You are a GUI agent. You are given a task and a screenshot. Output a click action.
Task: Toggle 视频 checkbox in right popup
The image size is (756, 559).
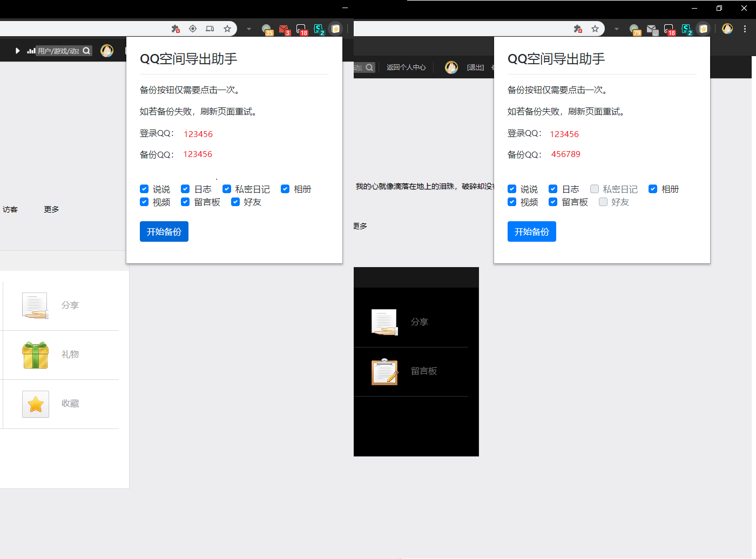pos(512,202)
